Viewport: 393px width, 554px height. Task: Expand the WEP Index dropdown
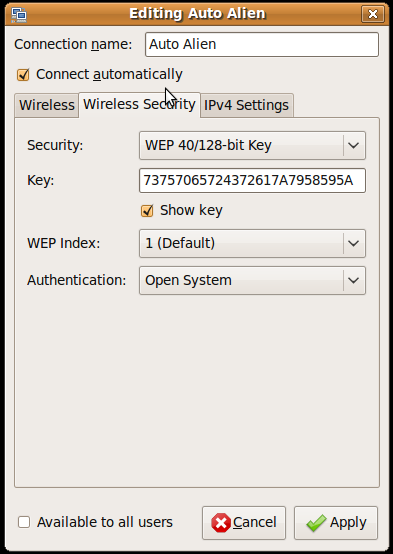[x=252, y=243]
